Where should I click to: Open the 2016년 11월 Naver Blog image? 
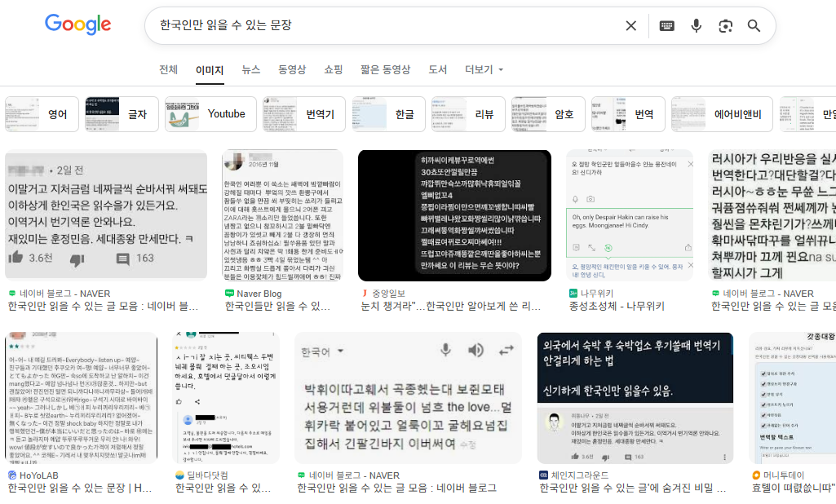tap(282, 215)
